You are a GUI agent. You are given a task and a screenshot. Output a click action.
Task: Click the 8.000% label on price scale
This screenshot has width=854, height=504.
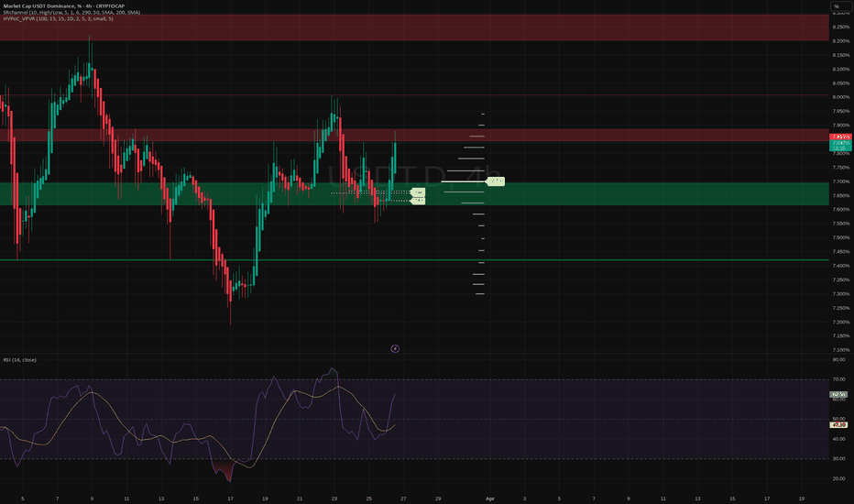(x=840, y=96)
